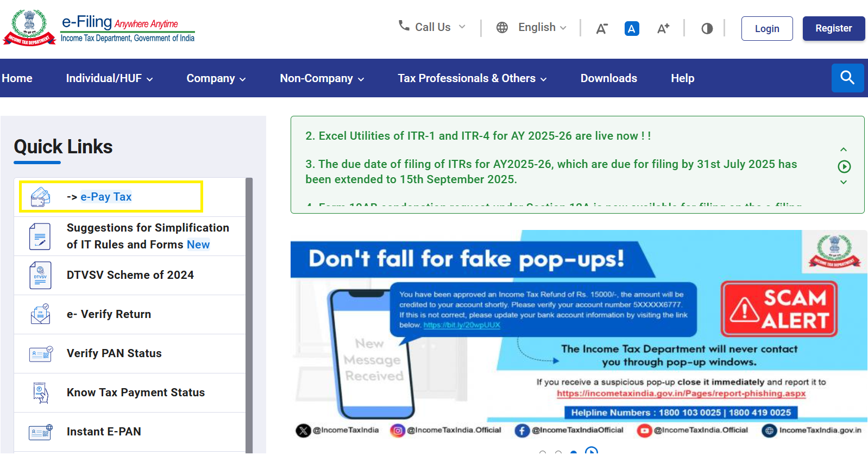Decrease font size with A- icon
Viewport: 868px width, 455px height.
[601, 28]
